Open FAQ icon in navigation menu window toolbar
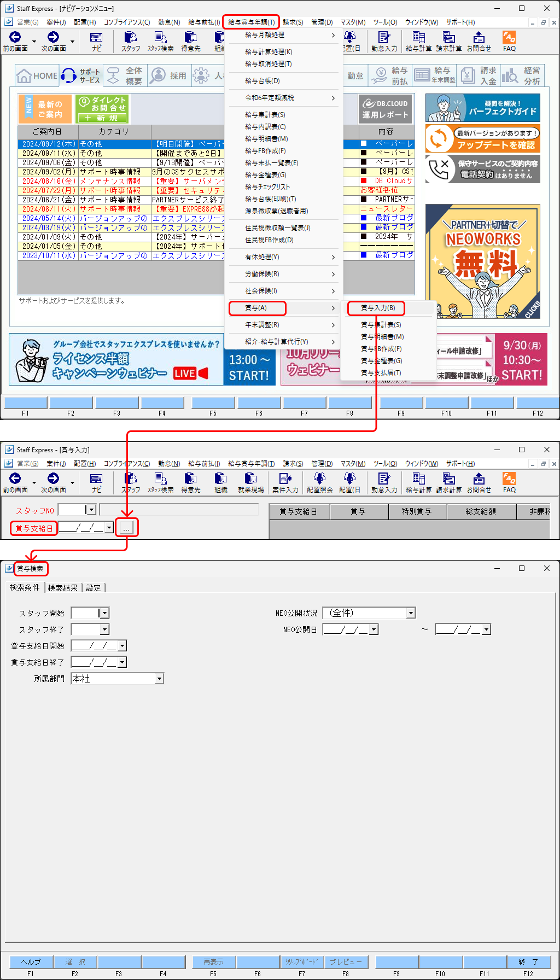Screen dimensions: 560x980 pos(509,41)
